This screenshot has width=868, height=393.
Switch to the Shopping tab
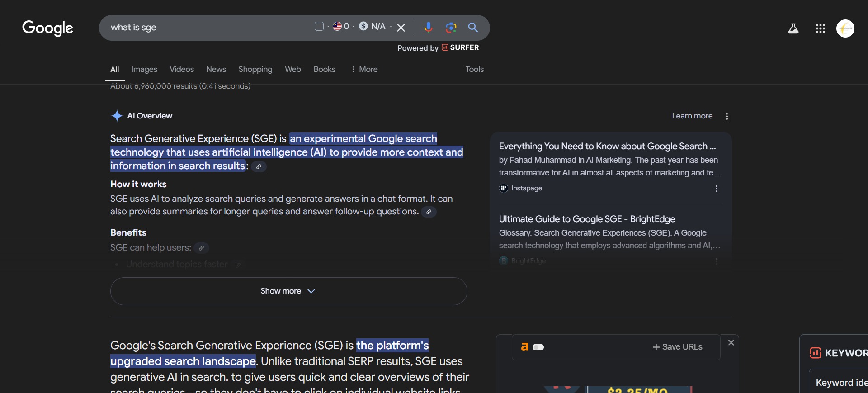pyautogui.click(x=255, y=69)
